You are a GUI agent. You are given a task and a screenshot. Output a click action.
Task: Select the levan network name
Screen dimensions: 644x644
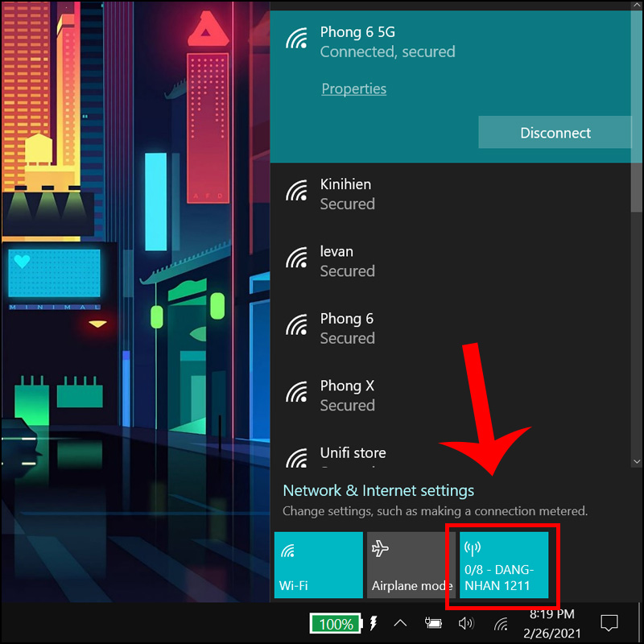coord(336,251)
